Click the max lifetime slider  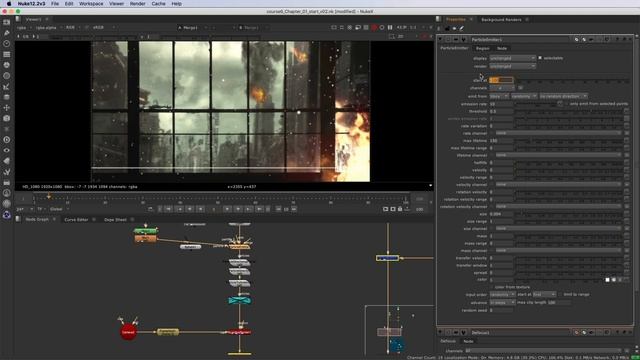coord(568,140)
